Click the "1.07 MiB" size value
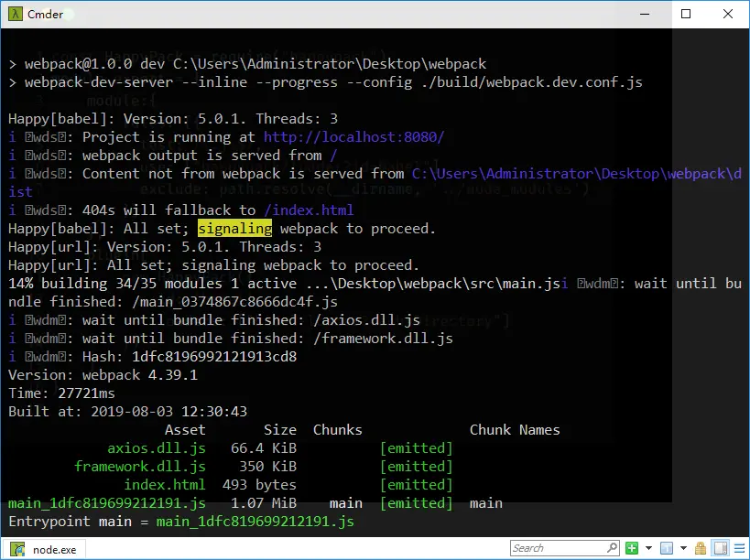Image resolution: width=750 pixels, height=560 pixels. click(x=264, y=503)
